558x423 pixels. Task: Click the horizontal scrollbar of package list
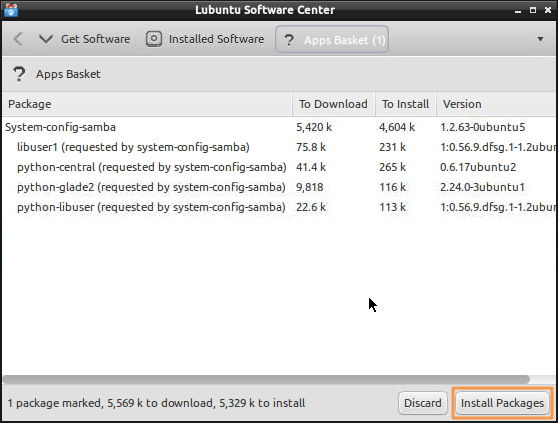266,379
